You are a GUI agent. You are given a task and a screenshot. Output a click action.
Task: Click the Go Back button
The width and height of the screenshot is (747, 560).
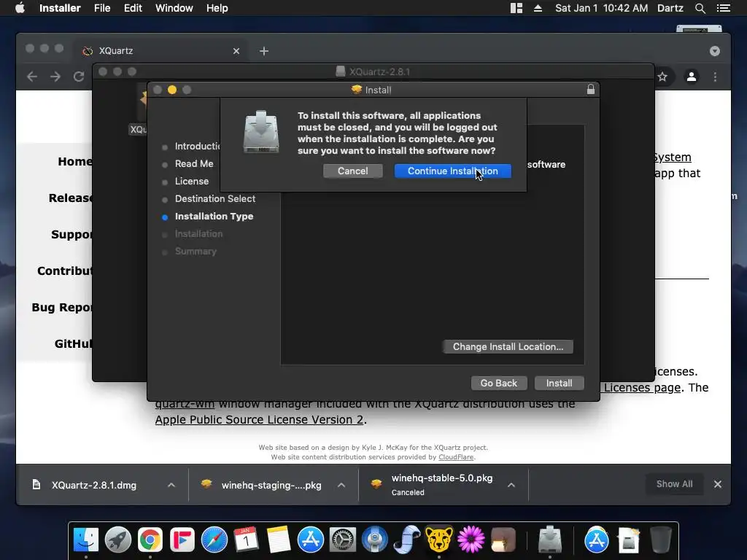coord(499,383)
